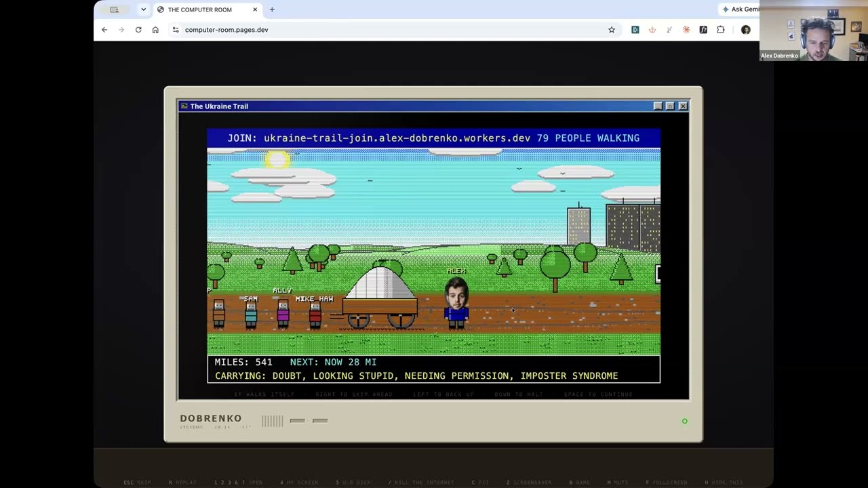The height and width of the screenshot is (488, 868).
Task: Reload the computer-room page
Action: 138,30
